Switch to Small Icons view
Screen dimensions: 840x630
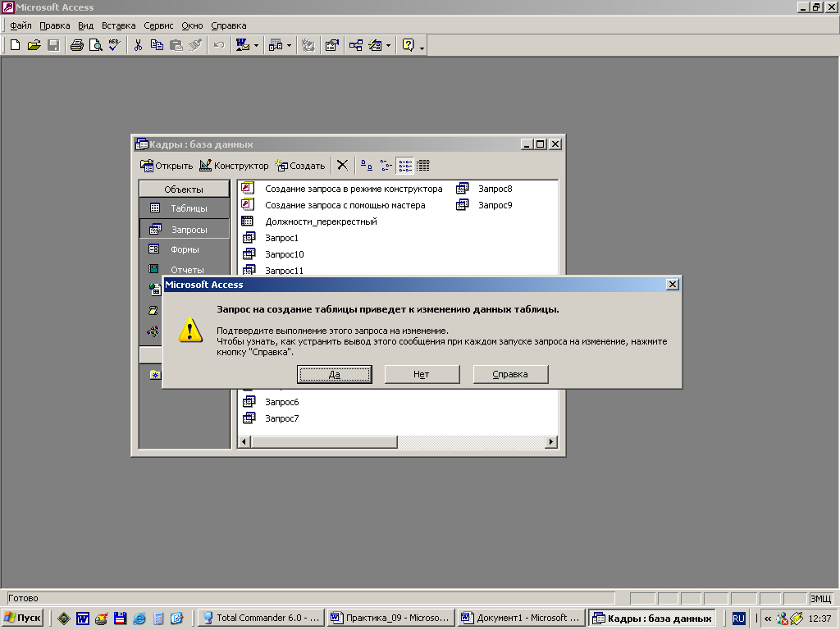pyautogui.click(x=386, y=165)
